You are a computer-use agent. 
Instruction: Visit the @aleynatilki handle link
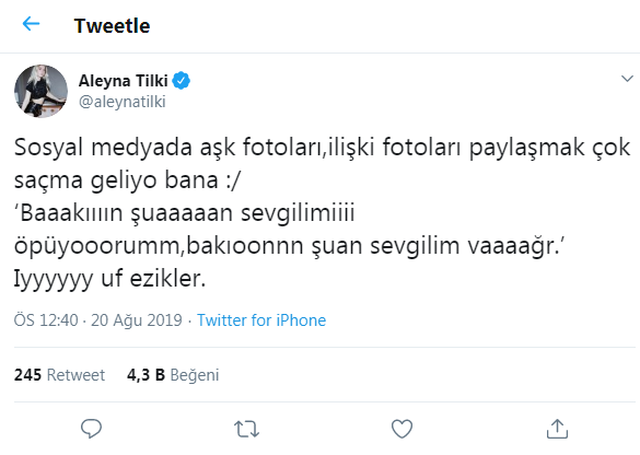tap(120, 100)
